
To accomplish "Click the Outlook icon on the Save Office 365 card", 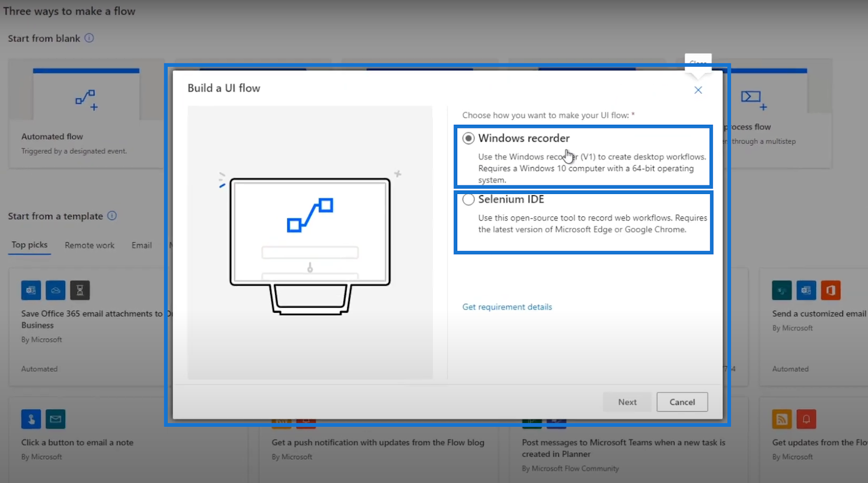I will 31,291.
